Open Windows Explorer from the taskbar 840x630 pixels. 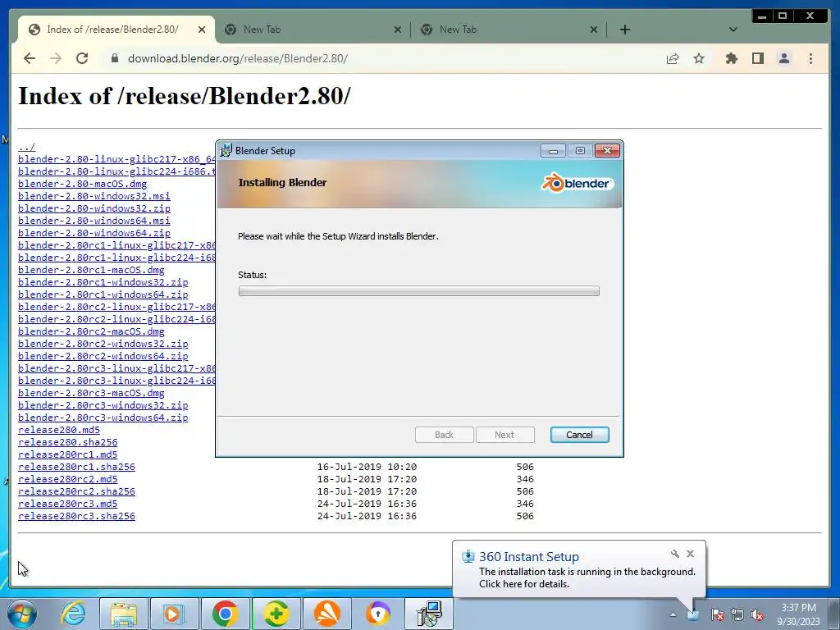click(x=124, y=614)
